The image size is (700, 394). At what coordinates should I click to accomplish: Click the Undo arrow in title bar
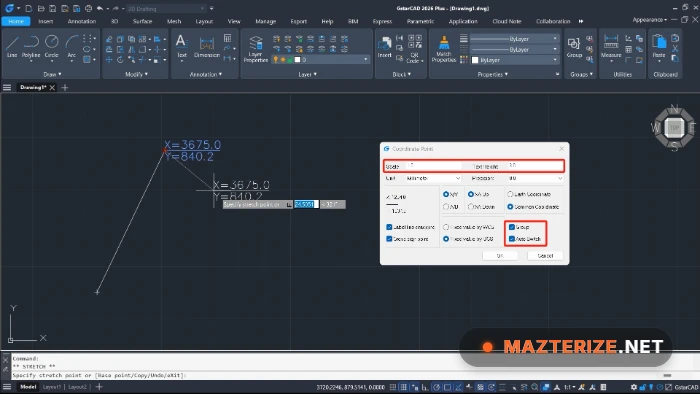pyautogui.click(x=100, y=8)
